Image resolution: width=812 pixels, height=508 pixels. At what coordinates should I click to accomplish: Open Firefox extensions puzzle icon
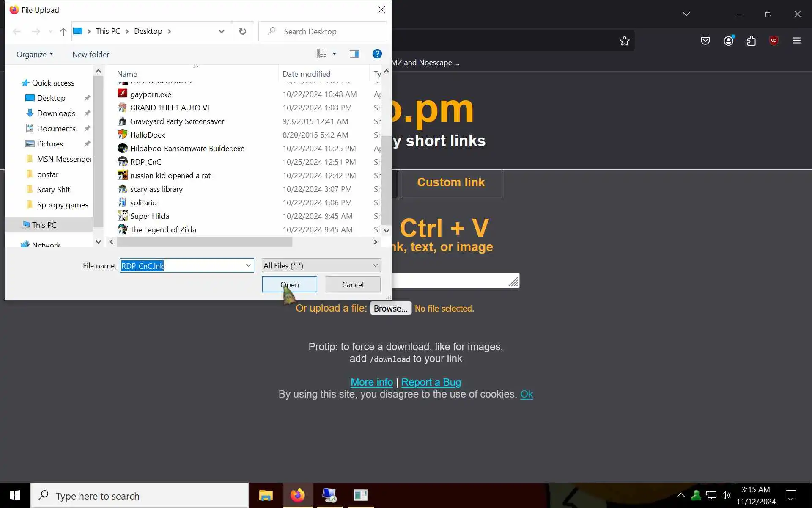pos(751,41)
